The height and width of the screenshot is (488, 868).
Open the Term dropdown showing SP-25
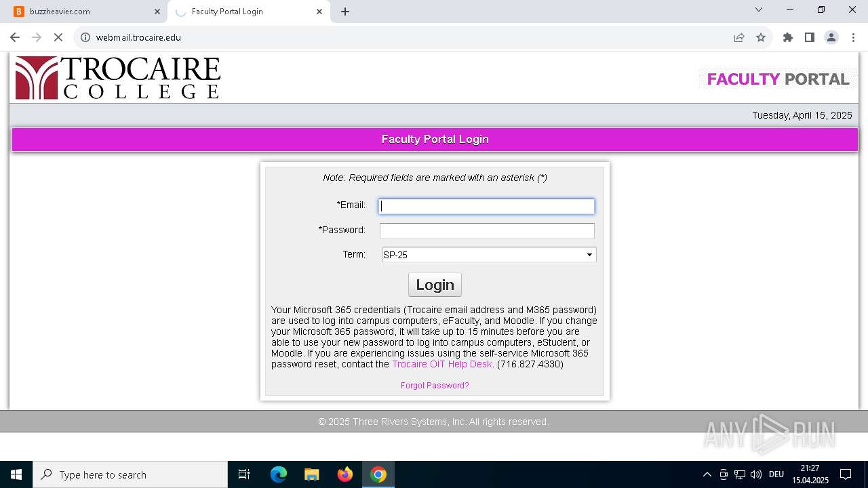pyautogui.click(x=489, y=255)
